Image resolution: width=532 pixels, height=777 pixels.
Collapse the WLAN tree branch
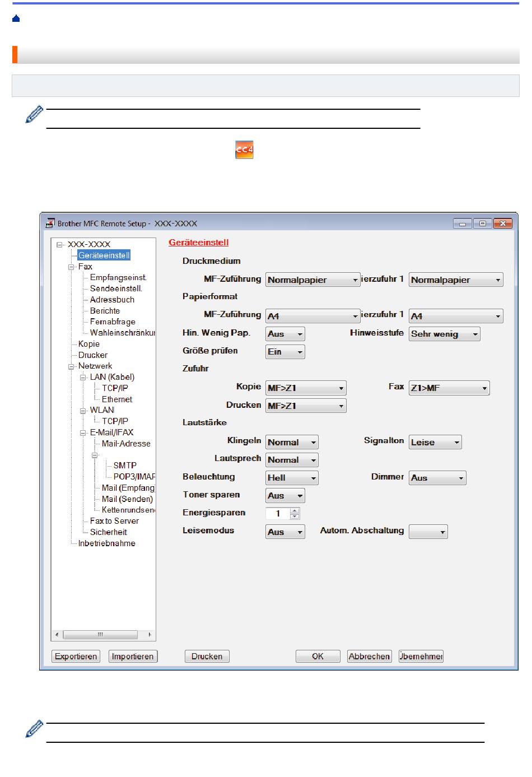[83, 411]
